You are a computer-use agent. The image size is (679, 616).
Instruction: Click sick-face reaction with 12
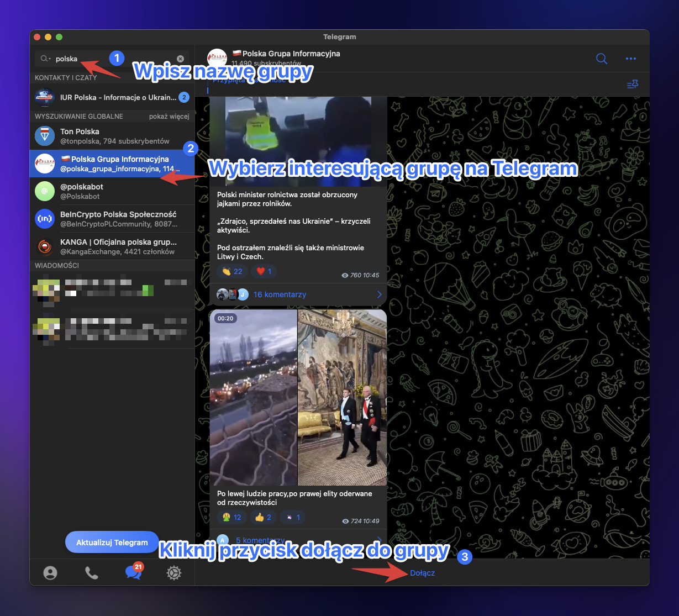[x=231, y=517]
